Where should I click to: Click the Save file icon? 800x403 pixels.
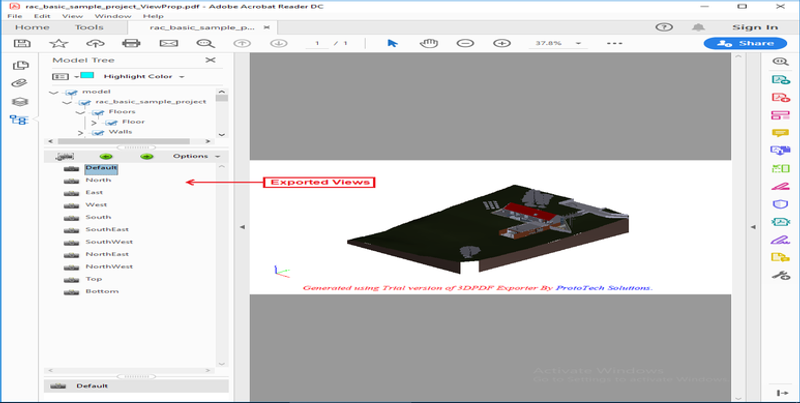tap(22, 43)
